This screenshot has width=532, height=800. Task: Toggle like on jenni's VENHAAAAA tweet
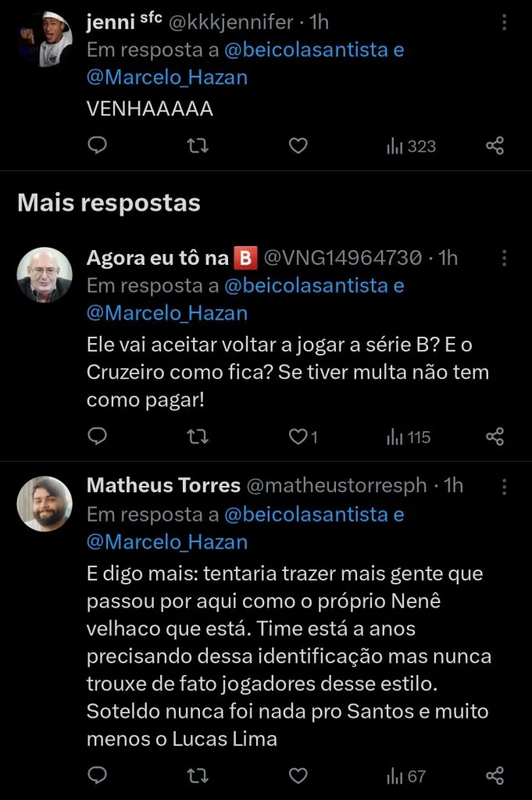pyautogui.click(x=298, y=145)
